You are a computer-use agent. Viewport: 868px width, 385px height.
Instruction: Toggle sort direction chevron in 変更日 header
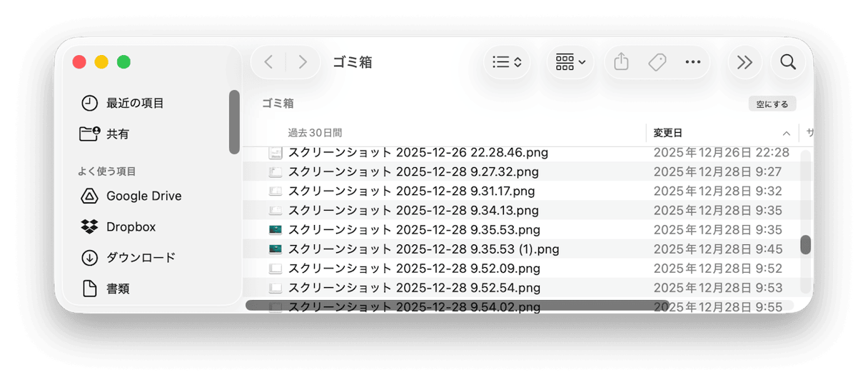(x=786, y=134)
